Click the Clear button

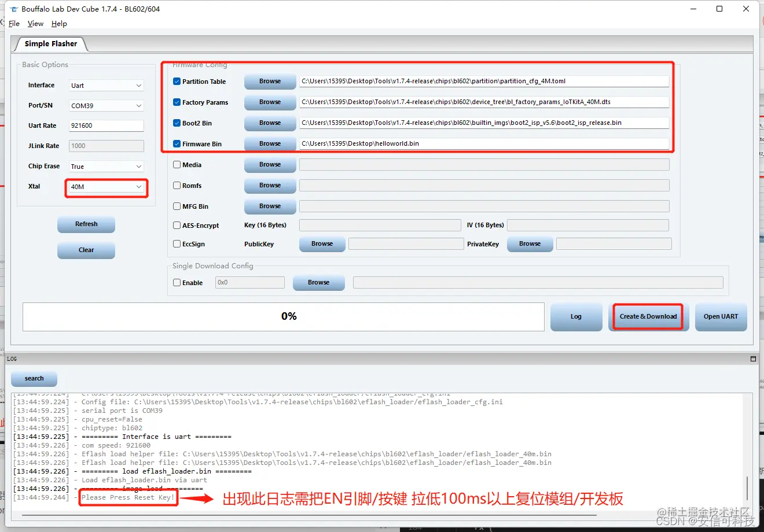tap(86, 250)
